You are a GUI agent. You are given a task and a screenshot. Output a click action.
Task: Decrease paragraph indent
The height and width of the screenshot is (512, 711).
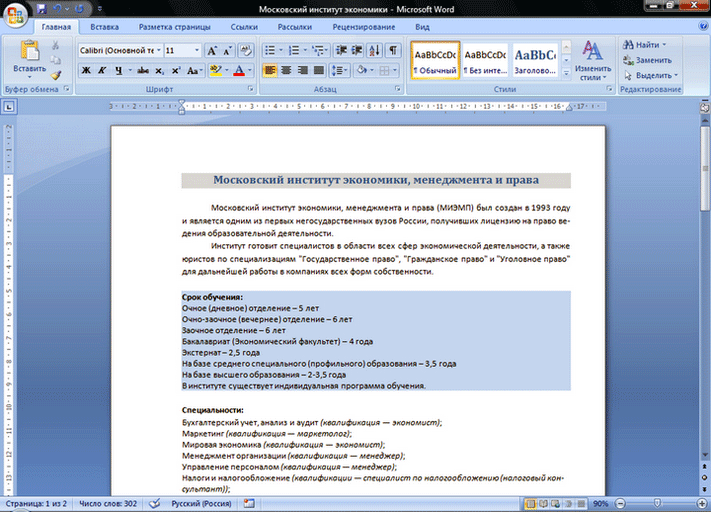tap(341, 50)
